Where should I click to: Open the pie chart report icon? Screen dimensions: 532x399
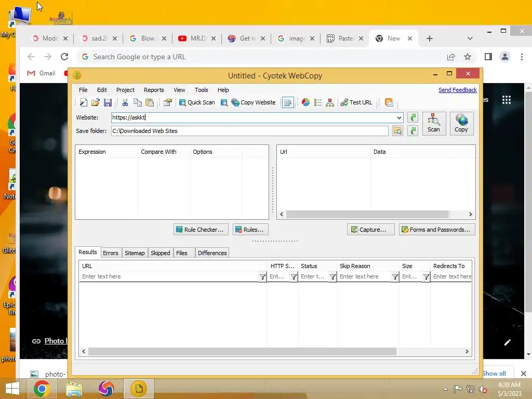pos(305,102)
